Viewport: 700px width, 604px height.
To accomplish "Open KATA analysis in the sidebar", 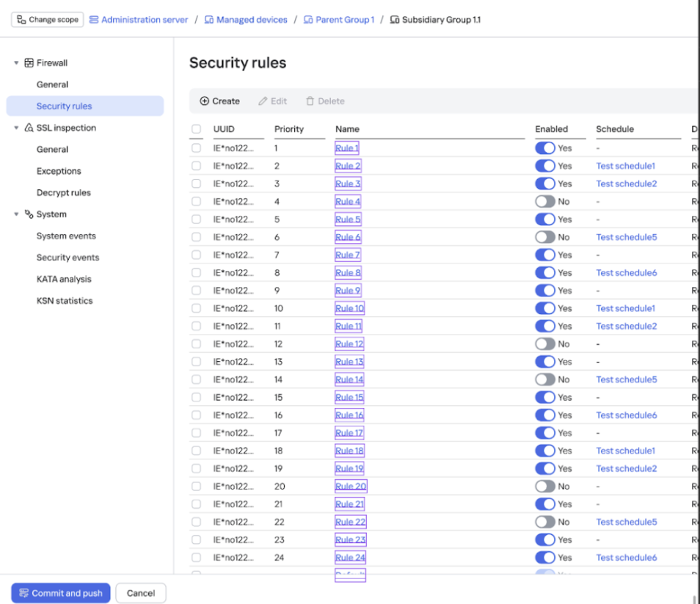I will click(x=64, y=279).
